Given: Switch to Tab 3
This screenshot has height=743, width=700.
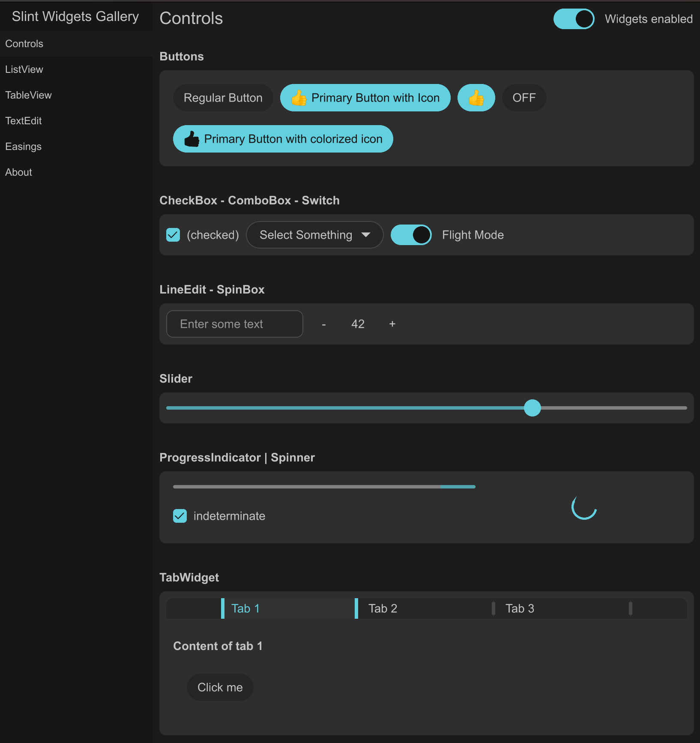Looking at the screenshot, I should pos(520,609).
